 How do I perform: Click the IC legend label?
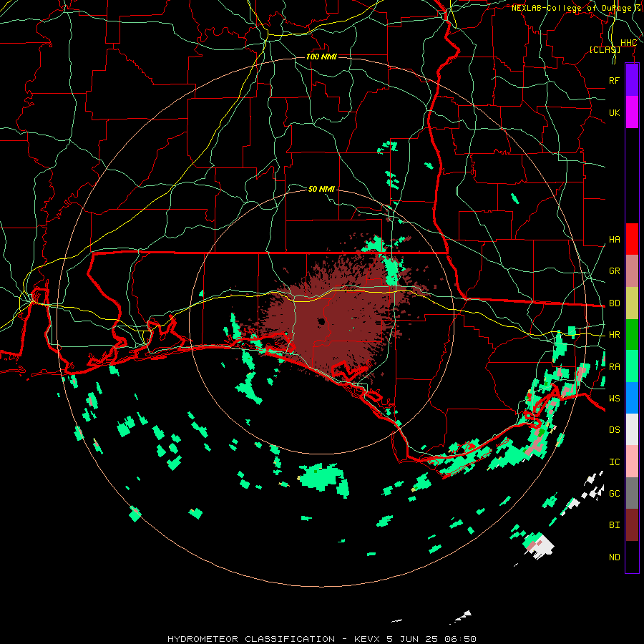(615, 462)
